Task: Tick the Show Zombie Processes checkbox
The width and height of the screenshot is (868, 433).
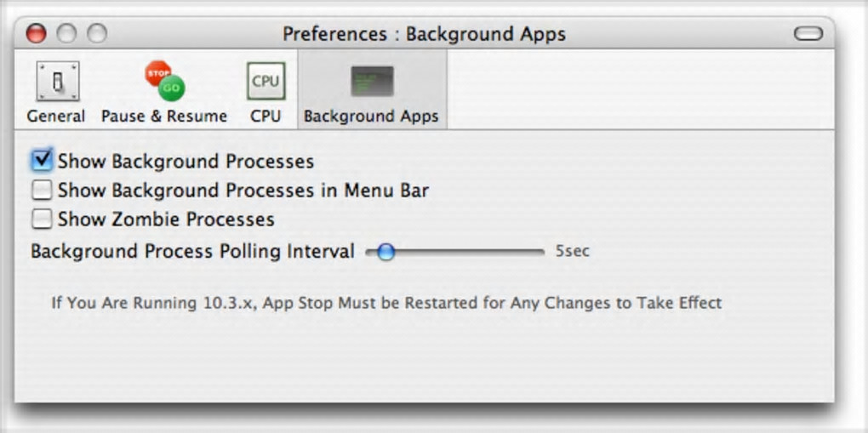Action: (42, 219)
